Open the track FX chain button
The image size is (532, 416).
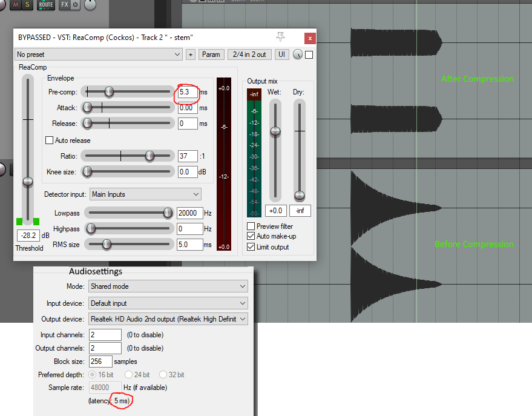[x=65, y=5]
